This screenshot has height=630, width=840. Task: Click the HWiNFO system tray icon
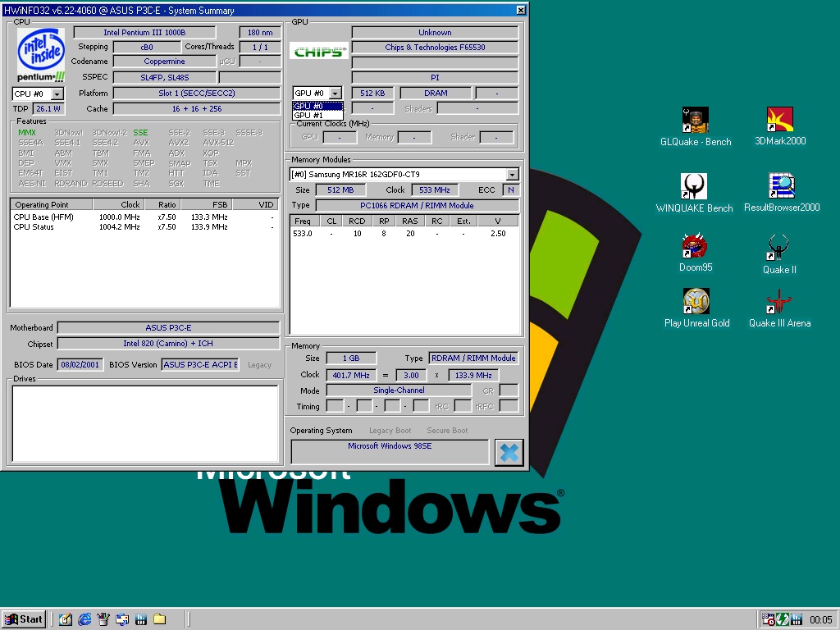click(x=796, y=619)
